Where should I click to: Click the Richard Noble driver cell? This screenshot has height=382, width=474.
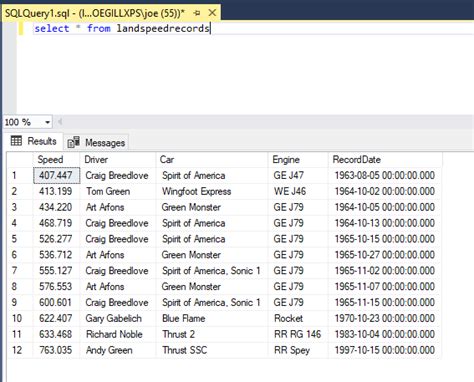tap(118, 334)
